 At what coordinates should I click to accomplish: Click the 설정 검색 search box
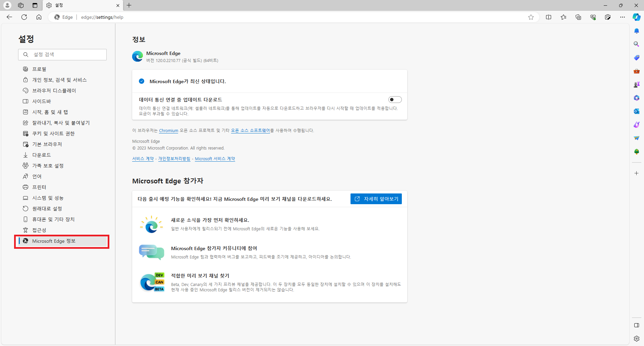[x=62, y=55]
